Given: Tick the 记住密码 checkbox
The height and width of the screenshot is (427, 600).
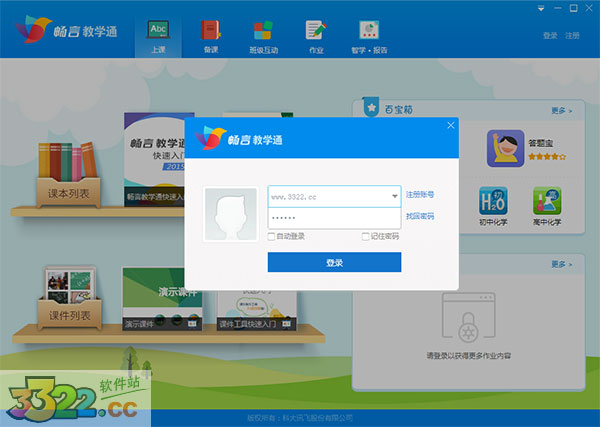Looking at the screenshot, I should point(365,236).
